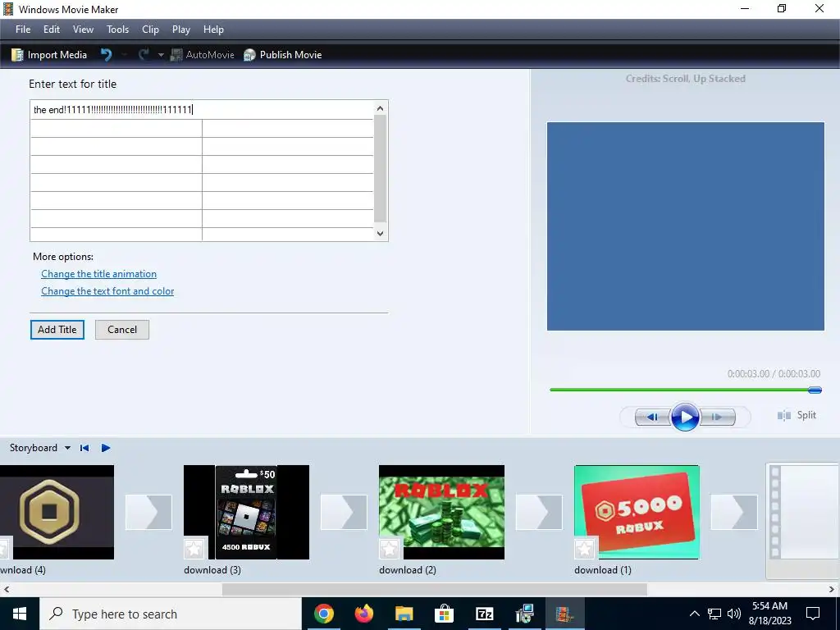
Task: Open the Play menu
Action: click(181, 30)
